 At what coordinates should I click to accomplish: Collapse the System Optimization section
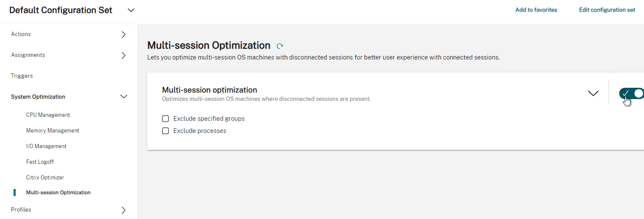pyautogui.click(x=124, y=97)
